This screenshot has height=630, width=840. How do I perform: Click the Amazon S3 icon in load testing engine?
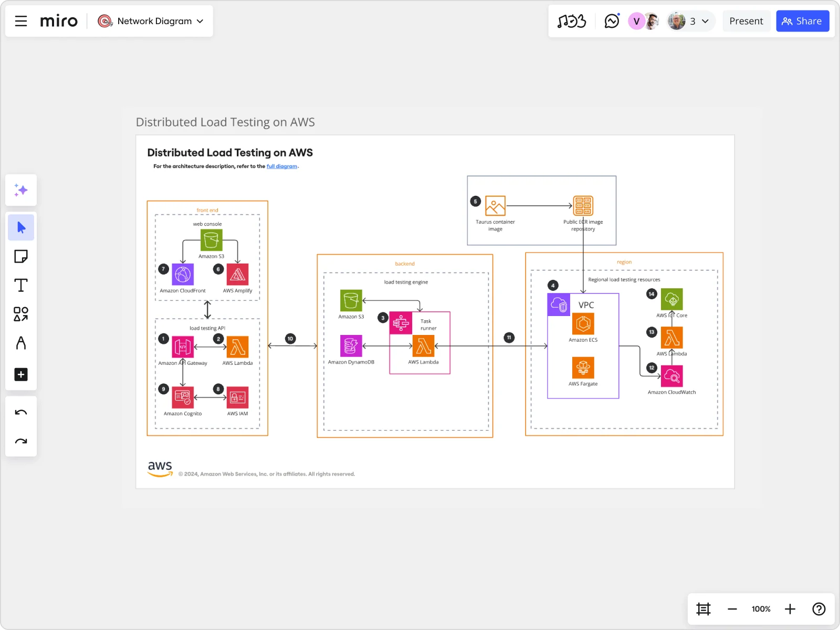(x=351, y=300)
